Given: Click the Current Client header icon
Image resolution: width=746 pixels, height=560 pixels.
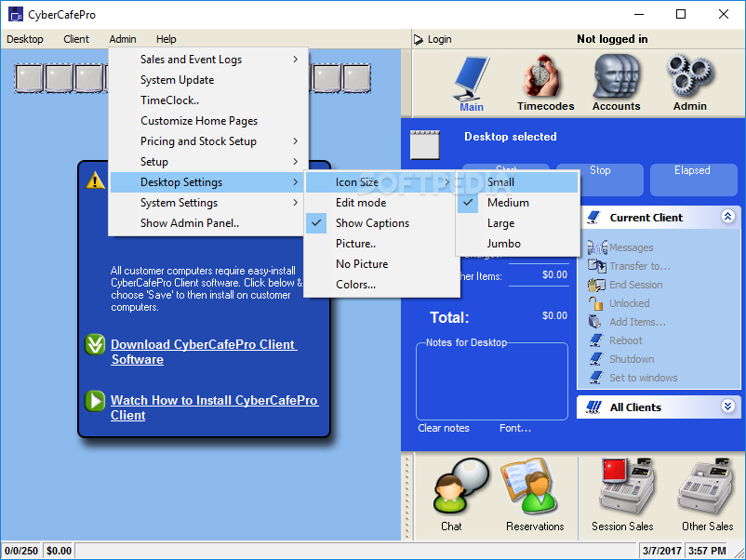Looking at the screenshot, I should (x=593, y=218).
